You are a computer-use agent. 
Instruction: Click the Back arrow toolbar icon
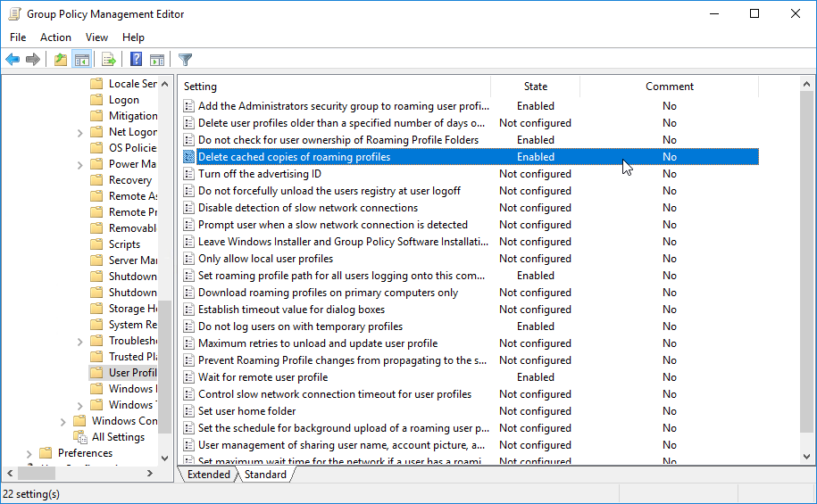click(13, 60)
